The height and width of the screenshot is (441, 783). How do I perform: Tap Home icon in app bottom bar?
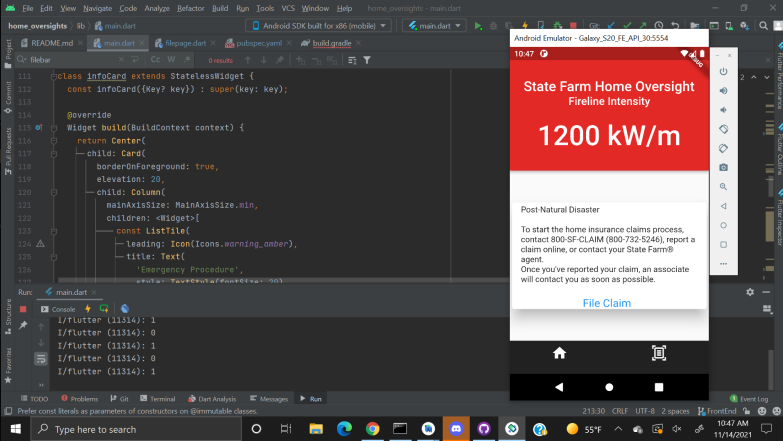point(559,353)
